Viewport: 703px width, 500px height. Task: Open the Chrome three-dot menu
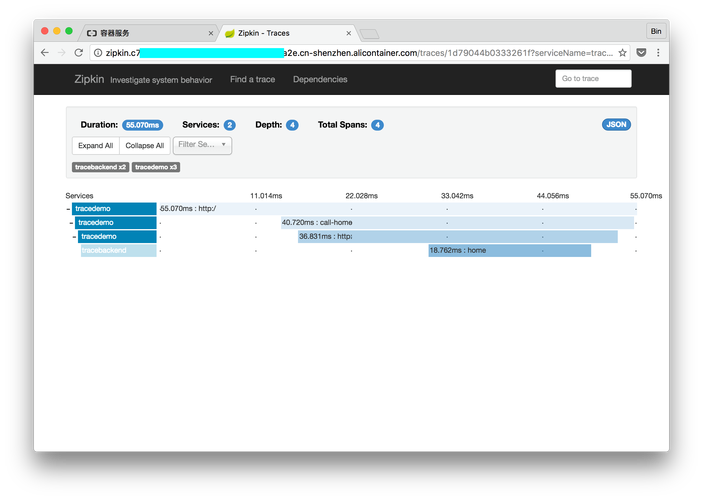[x=658, y=53]
